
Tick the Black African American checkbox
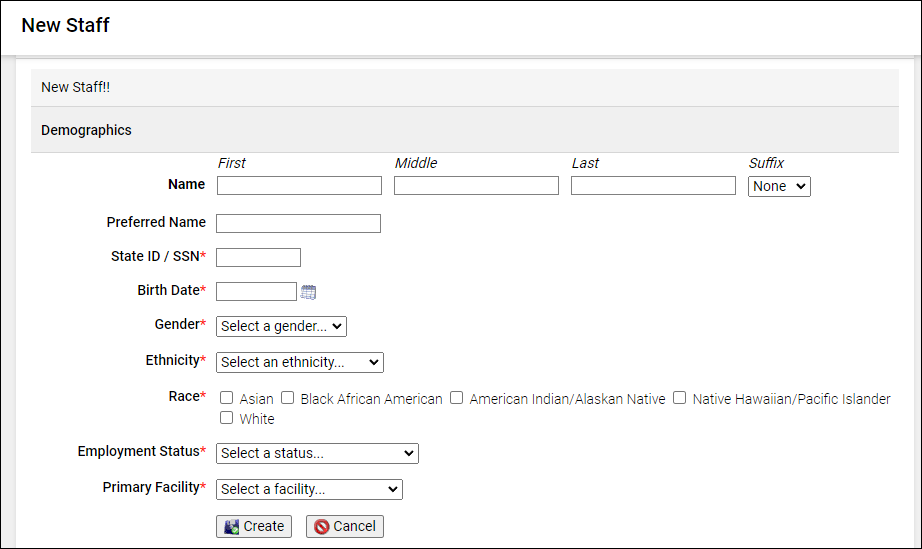[x=288, y=398]
